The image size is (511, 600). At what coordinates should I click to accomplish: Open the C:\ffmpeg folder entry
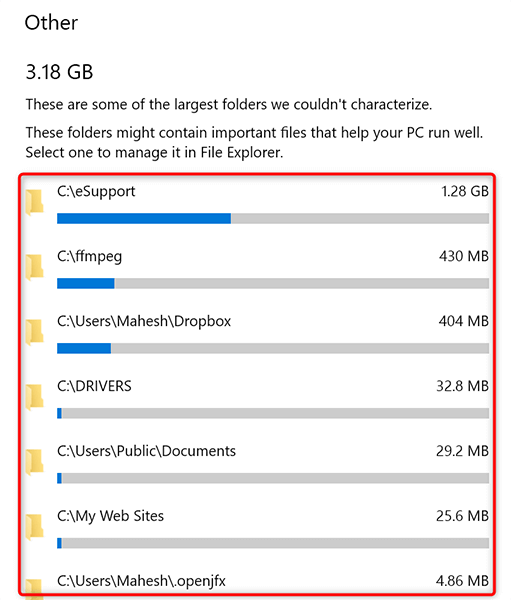pos(90,256)
